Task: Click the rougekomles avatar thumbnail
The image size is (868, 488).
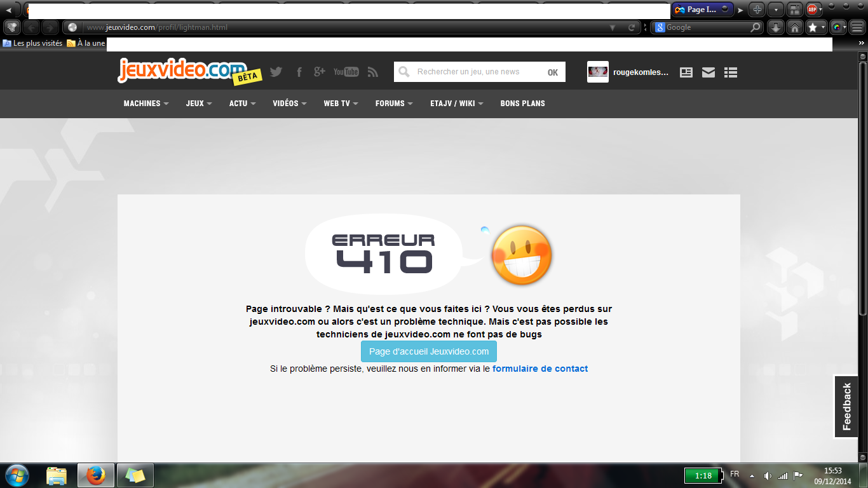Action: pos(598,72)
